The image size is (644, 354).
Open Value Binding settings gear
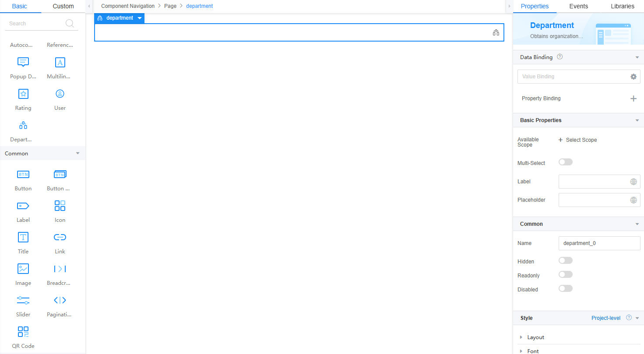(633, 77)
